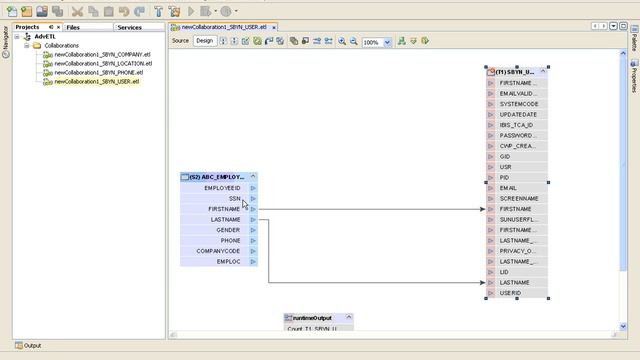Click the Paste clipboard icon
The height and width of the screenshot is (360, 640).
tap(109, 11)
